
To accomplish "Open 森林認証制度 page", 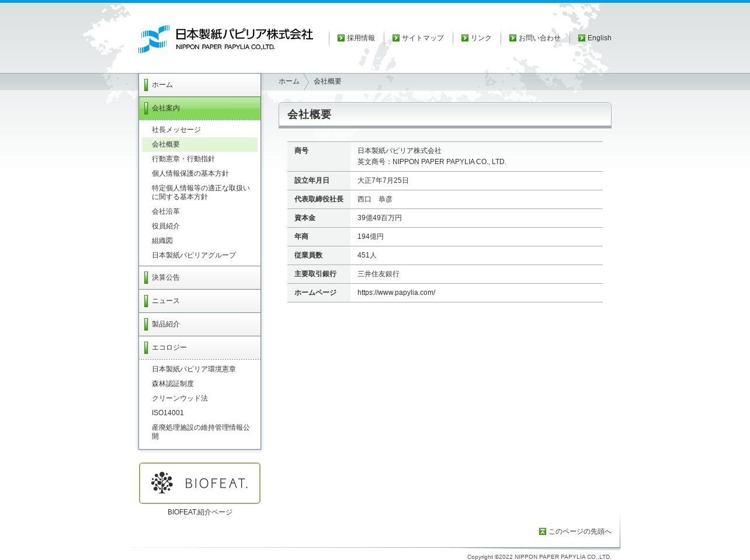I will point(173,384).
